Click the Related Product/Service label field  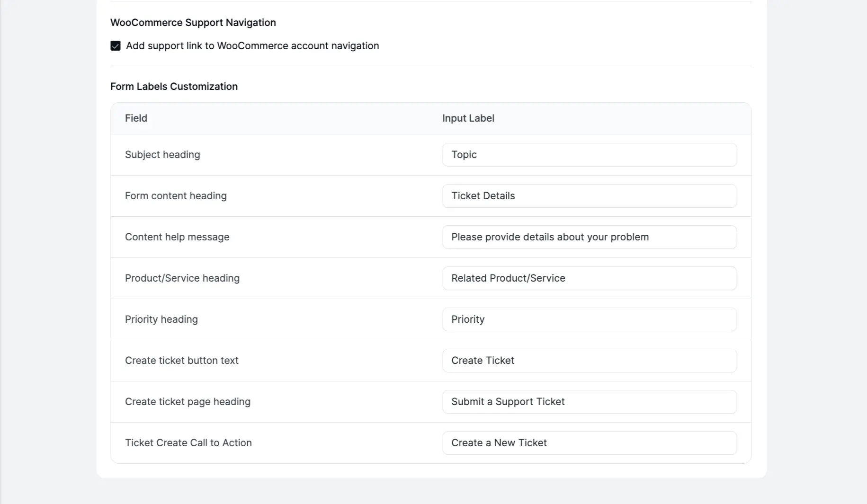589,278
